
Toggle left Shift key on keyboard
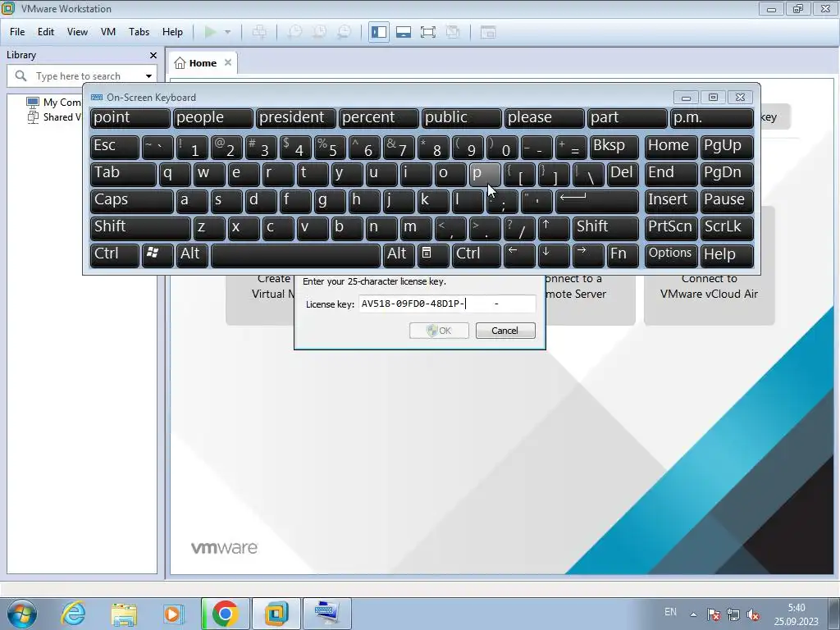click(x=140, y=228)
